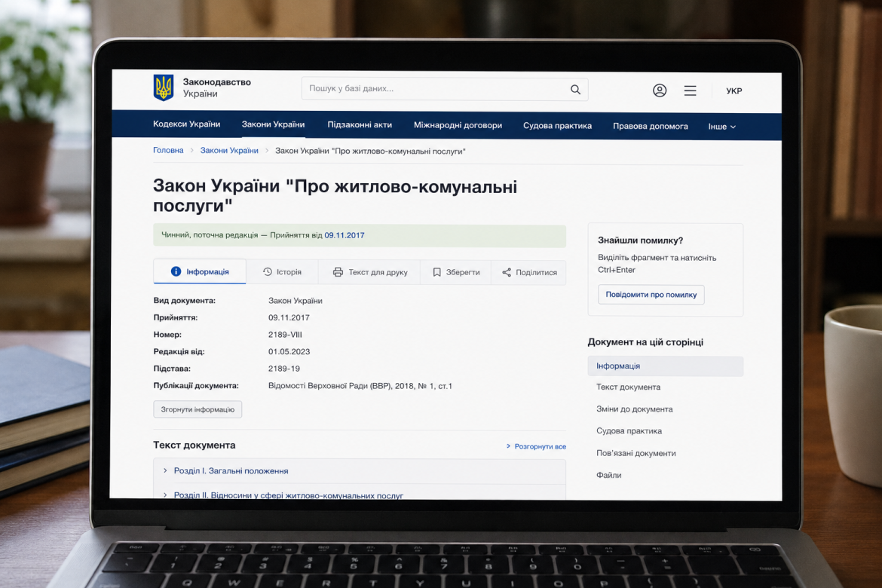Image resolution: width=882 pixels, height=588 pixels.
Task: Jump to Зміни до документа in sidebar
Action: click(x=635, y=409)
